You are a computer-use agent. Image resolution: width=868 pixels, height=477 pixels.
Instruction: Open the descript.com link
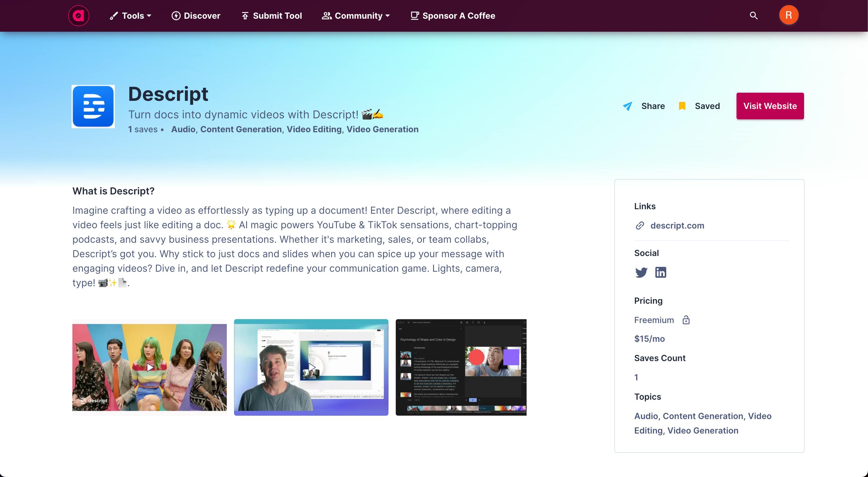(677, 225)
